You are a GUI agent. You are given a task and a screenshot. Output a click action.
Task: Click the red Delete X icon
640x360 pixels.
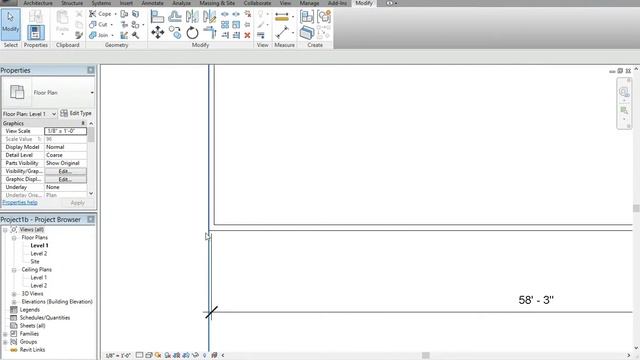[247, 36]
